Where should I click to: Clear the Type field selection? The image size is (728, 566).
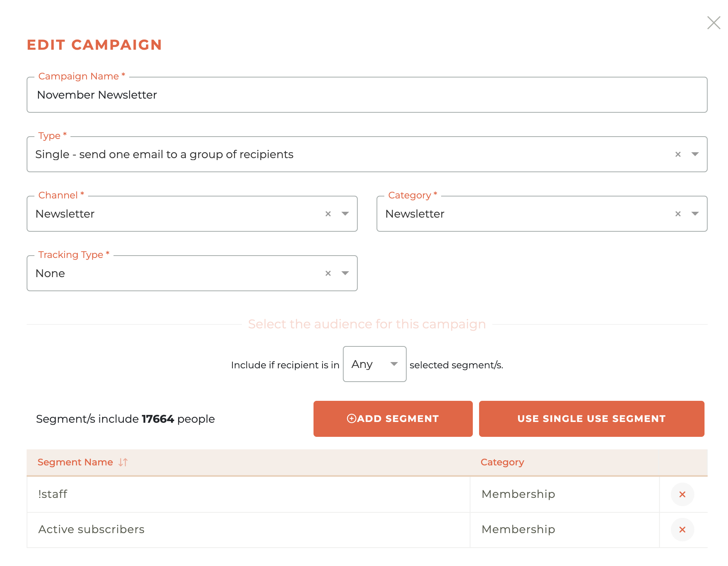point(678,155)
